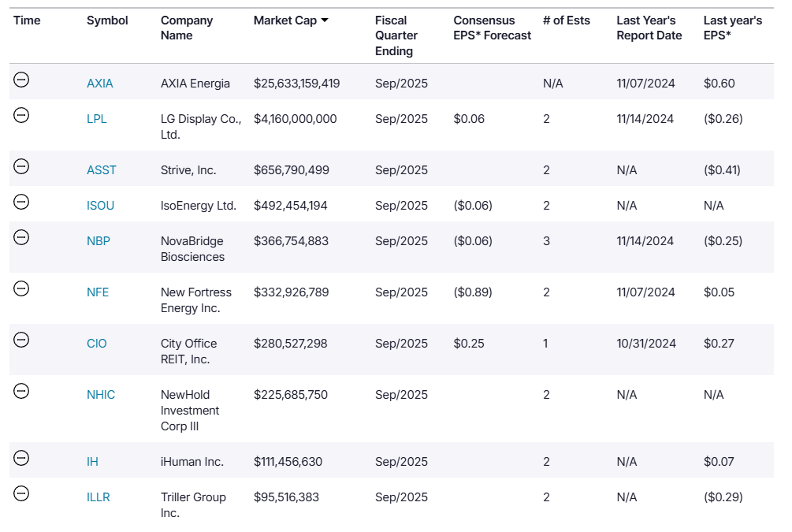Click the time icon in the ILLR row

coord(22,493)
